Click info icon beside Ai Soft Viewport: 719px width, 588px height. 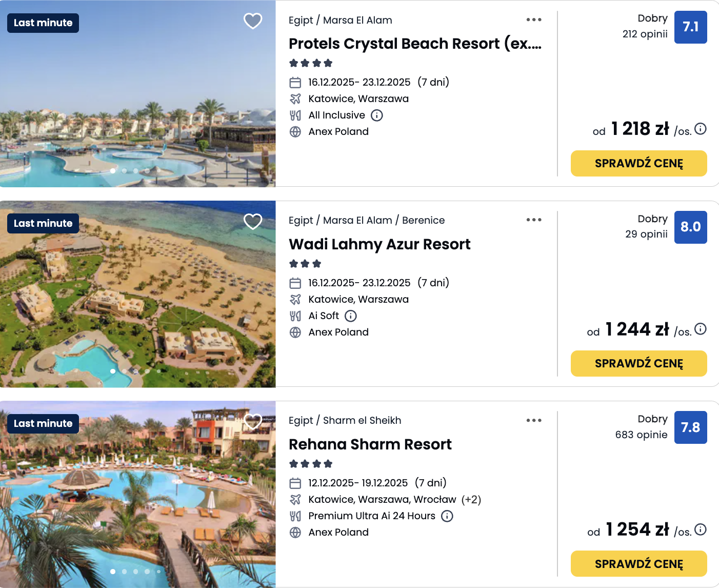(351, 316)
